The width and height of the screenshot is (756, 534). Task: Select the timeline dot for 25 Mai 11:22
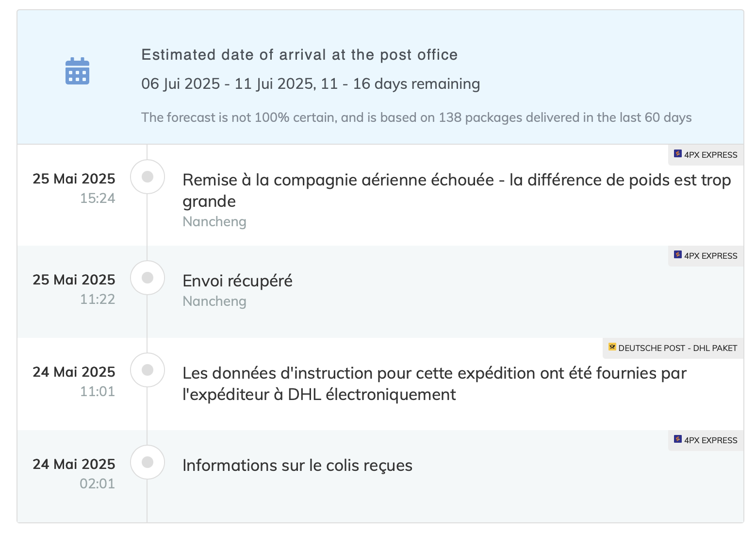pyautogui.click(x=148, y=278)
